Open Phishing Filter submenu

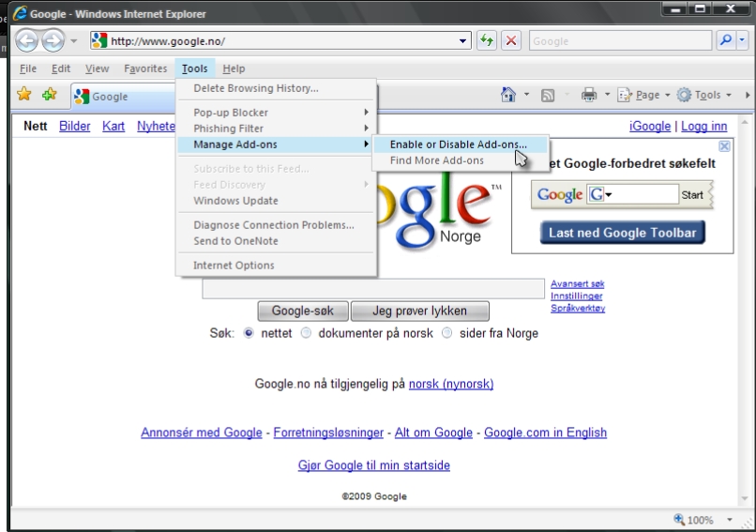(x=276, y=129)
